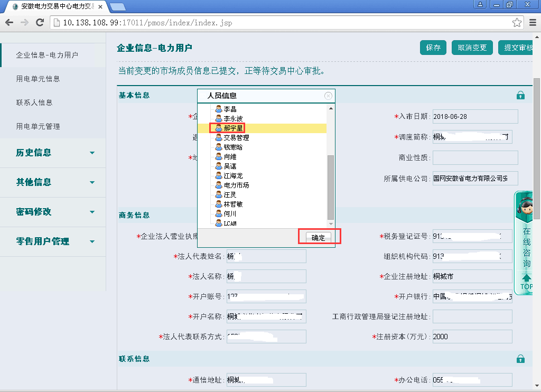Select 交易管理 in personnel list
This screenshot has height=392, width=541.
pyautogui.click(x=236, y=137)
